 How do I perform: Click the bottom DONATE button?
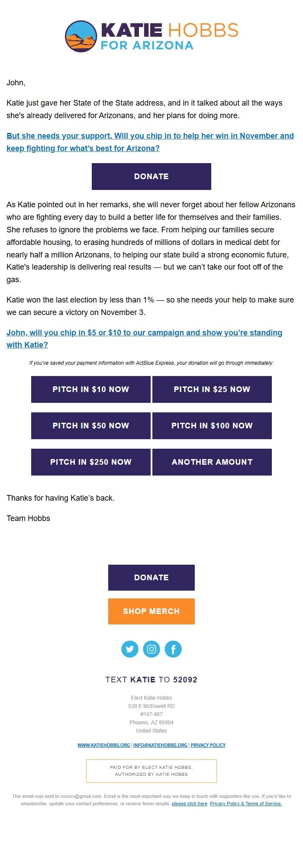click(x=151, y=577)
